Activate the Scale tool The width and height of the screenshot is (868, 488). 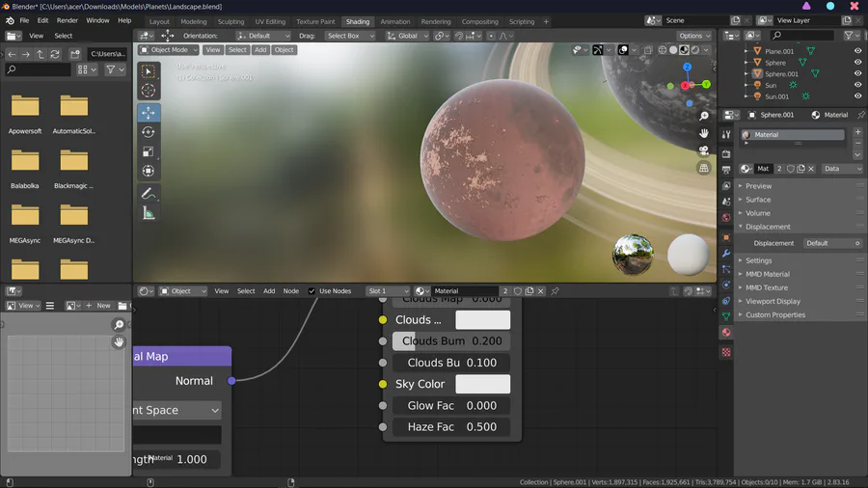pos(149,151)
